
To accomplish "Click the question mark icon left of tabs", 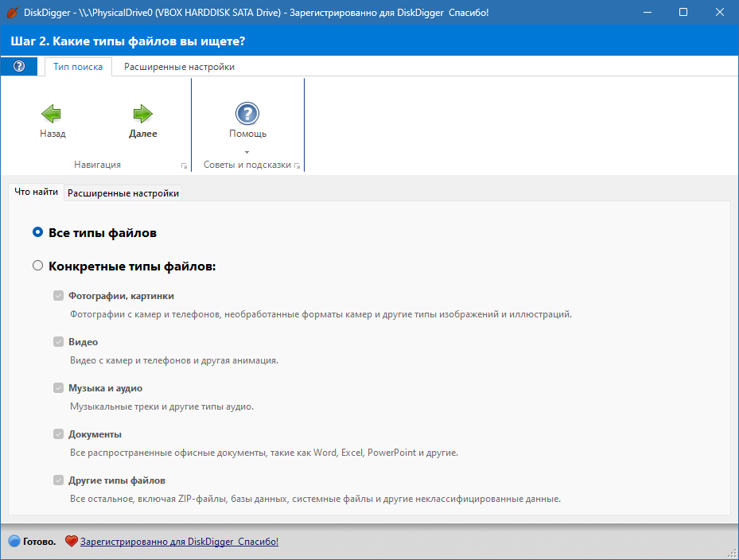I will coord(19,67).
